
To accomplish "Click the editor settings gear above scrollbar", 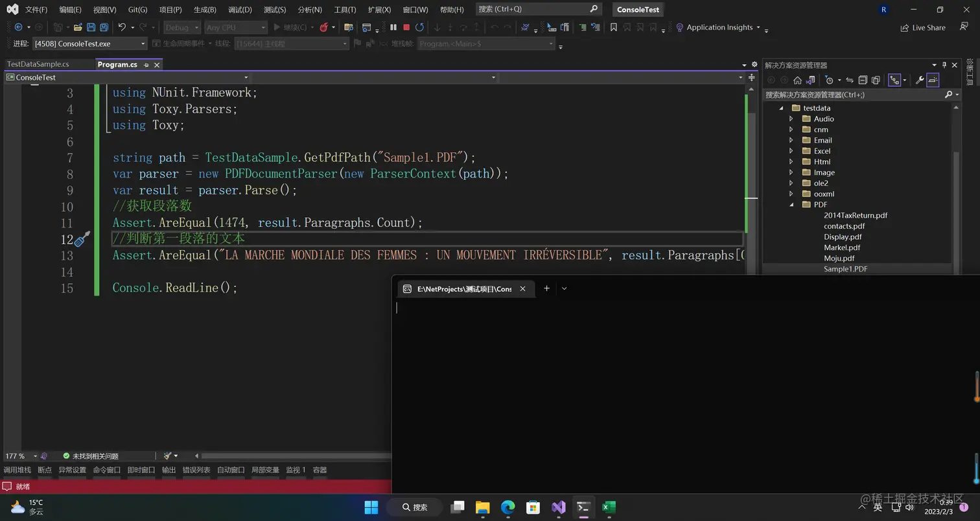I will (754, 65).
